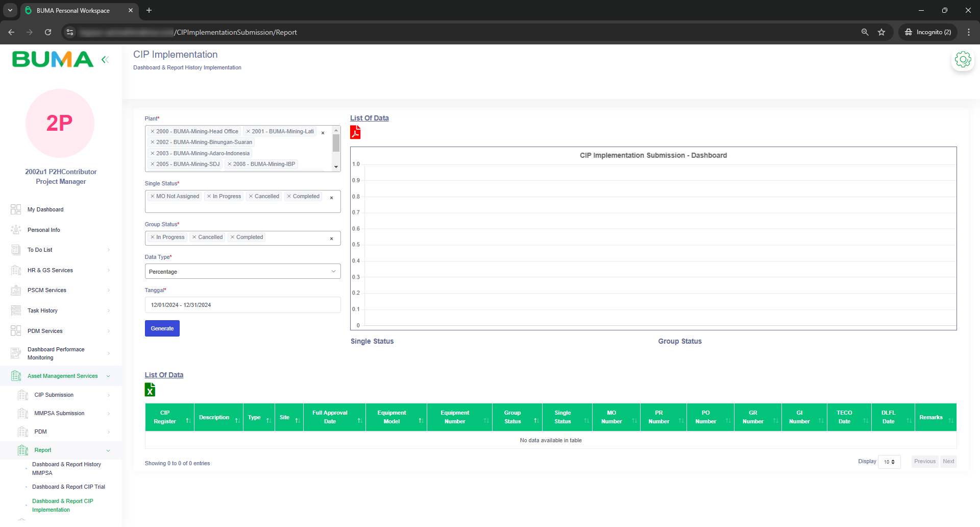The image size is (980, 527).
Task: Click the Personal Info sidebar icon
Action: pos(16,230)
